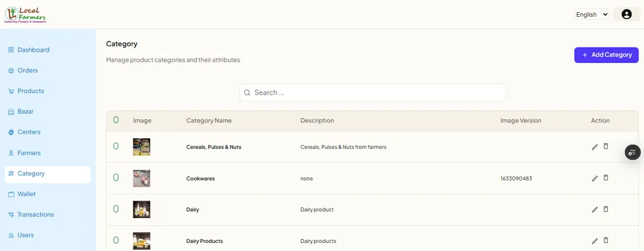
Task: Open Bazar from the sidebar
Action: tap(25, 111)
